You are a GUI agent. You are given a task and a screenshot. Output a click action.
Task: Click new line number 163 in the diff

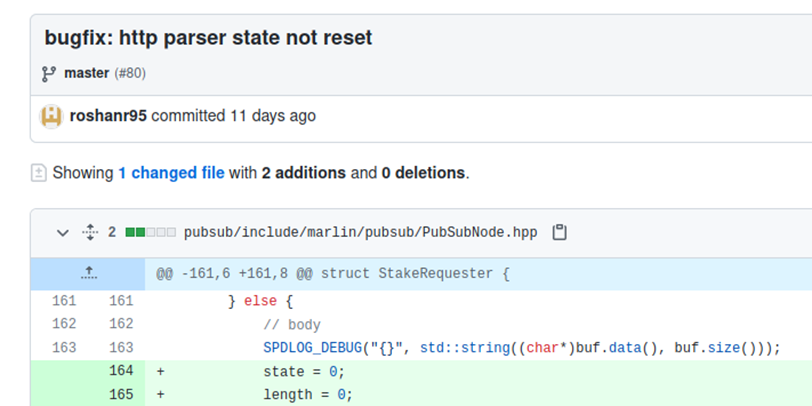[121, 347]
